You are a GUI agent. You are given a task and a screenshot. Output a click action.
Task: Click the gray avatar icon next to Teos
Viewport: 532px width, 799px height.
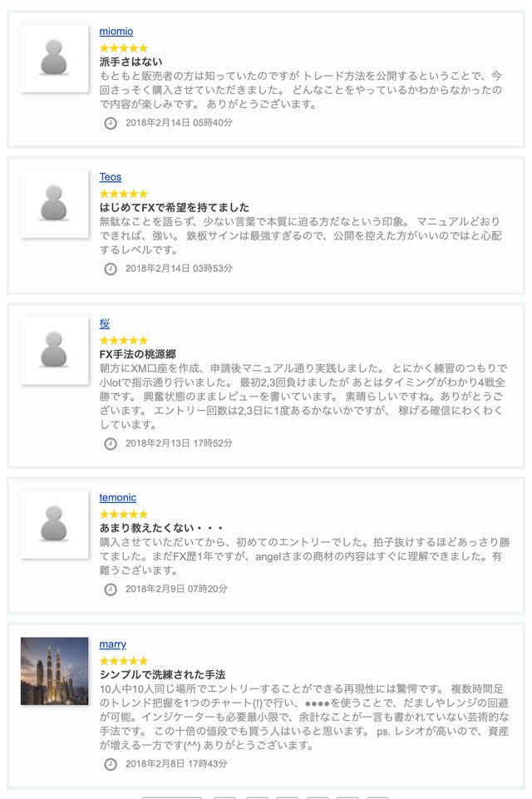tap(54, 204)
